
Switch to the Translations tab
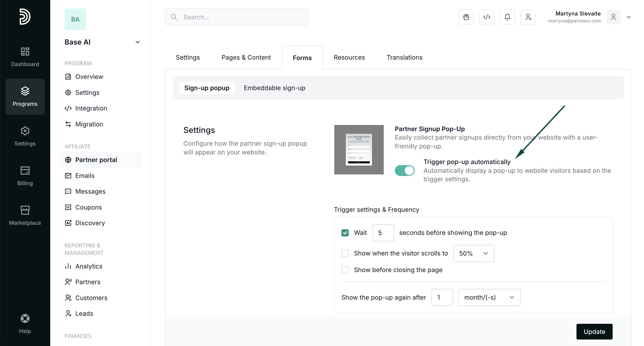(x=404, y=57)
